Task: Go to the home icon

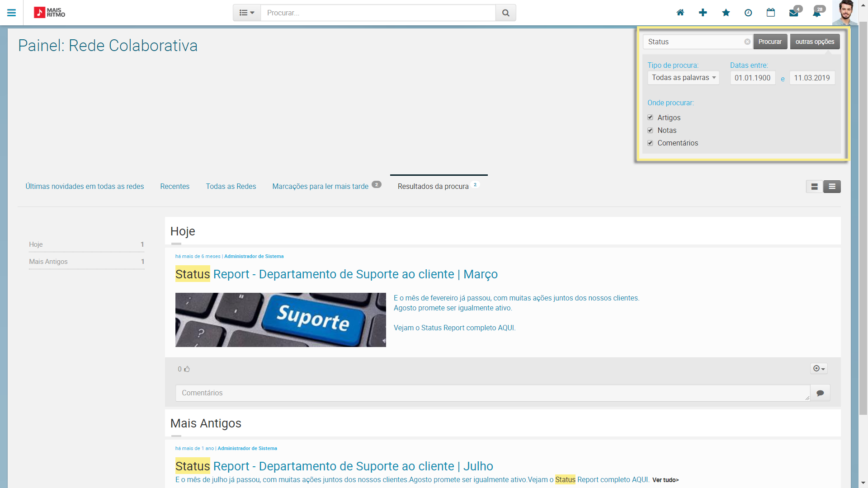Action: 680,13
